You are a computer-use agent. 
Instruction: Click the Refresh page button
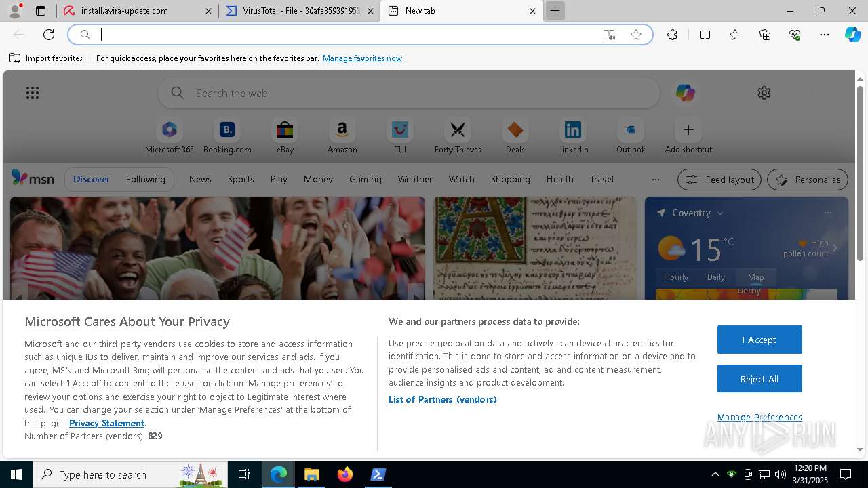49,35
